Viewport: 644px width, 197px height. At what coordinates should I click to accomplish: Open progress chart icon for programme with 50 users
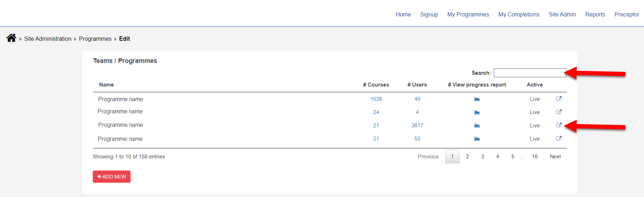click(477, 139)
